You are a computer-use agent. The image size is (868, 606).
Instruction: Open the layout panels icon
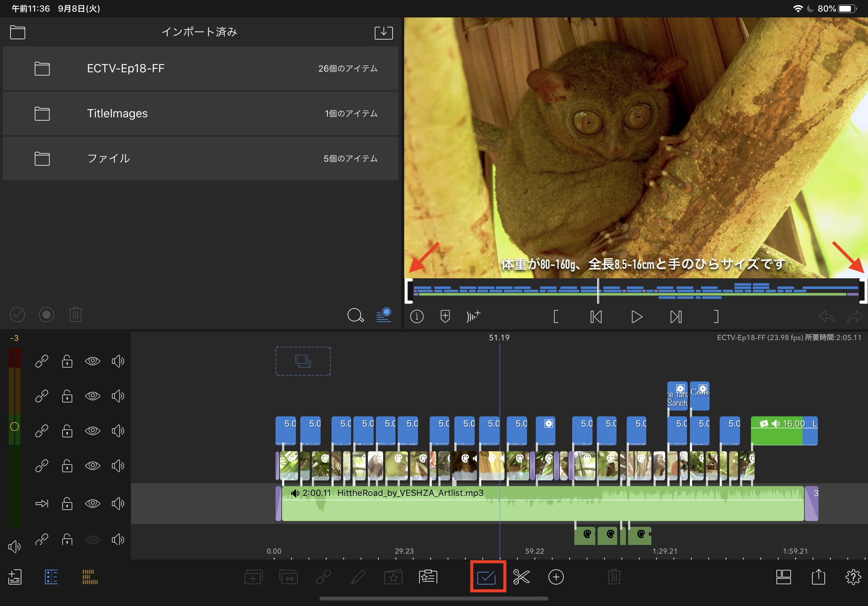point(783,577)
